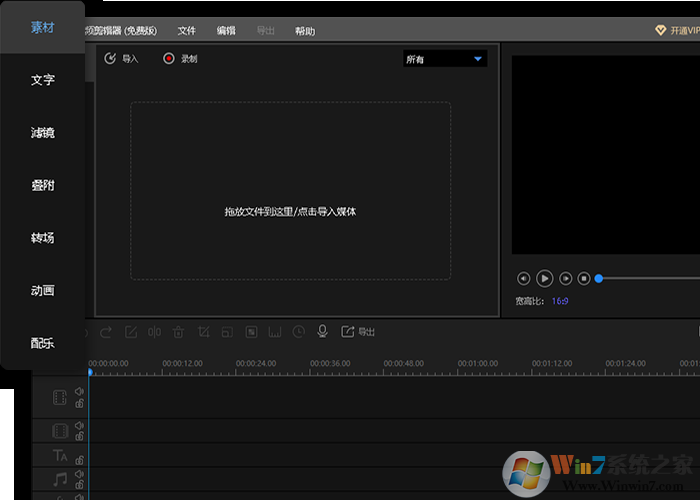Click the edit pencil icon in toolbar

tap(131, 331)
